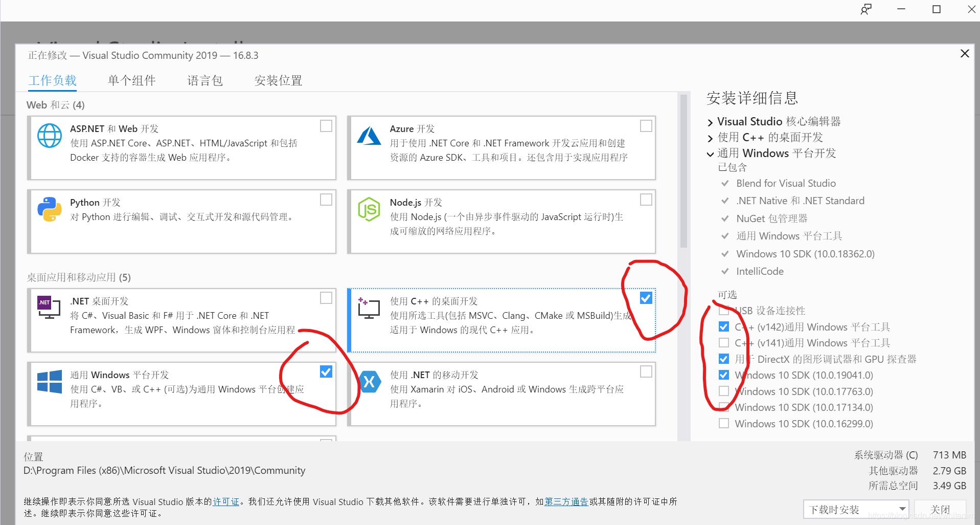Screen dimensions: 980x525
Task: Switch to the 语言包 tab
Action: click(205, 80)
